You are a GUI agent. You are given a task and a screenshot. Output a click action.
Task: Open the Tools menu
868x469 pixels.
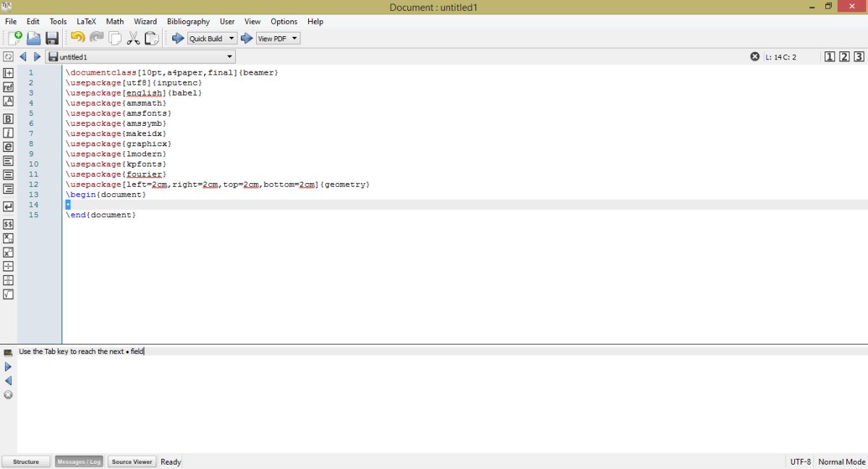pyautogui.click(x=58, y=22)
